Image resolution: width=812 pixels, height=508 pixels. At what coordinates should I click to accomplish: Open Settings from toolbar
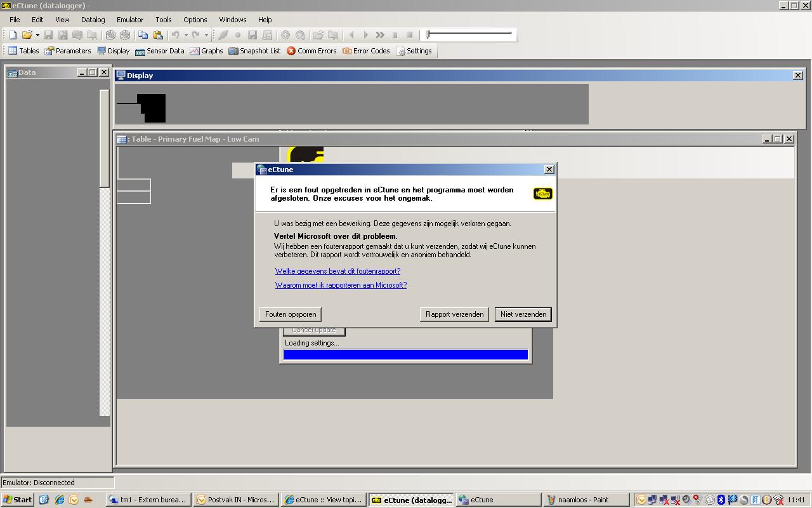(x=414, y=51)
